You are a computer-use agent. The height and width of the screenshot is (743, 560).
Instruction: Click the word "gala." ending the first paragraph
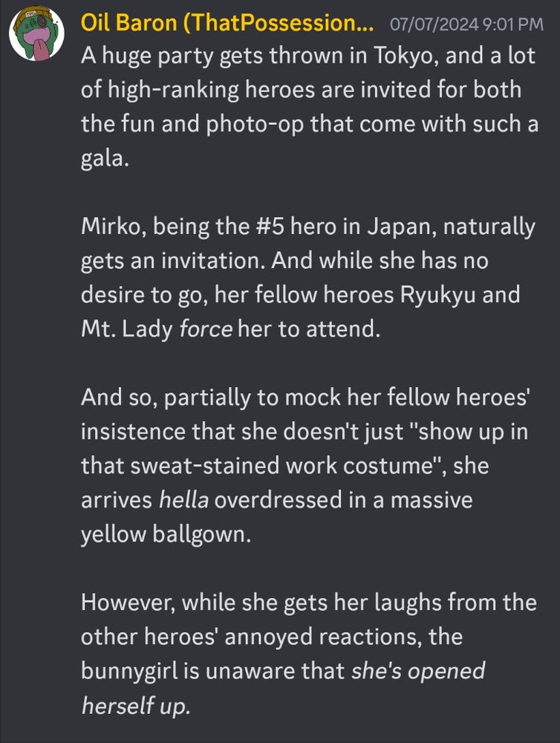tap(105, 159)
